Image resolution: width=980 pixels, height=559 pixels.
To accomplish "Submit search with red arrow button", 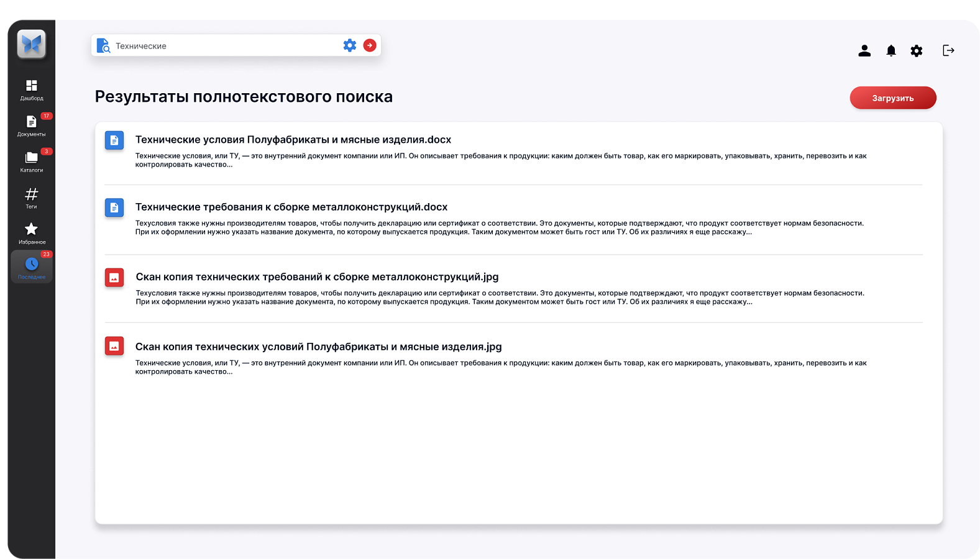I will click(370, 45).
